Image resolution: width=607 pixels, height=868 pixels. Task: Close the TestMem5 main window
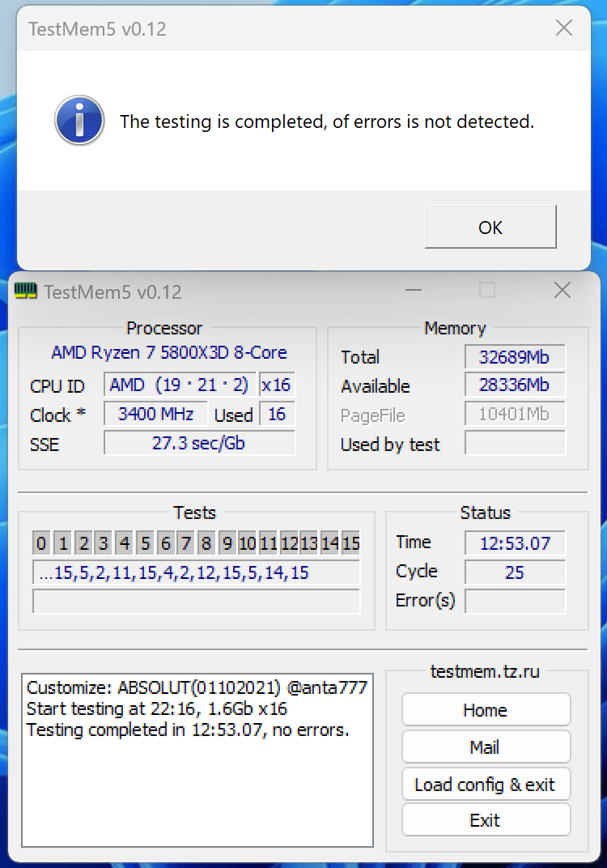(562, 290)
